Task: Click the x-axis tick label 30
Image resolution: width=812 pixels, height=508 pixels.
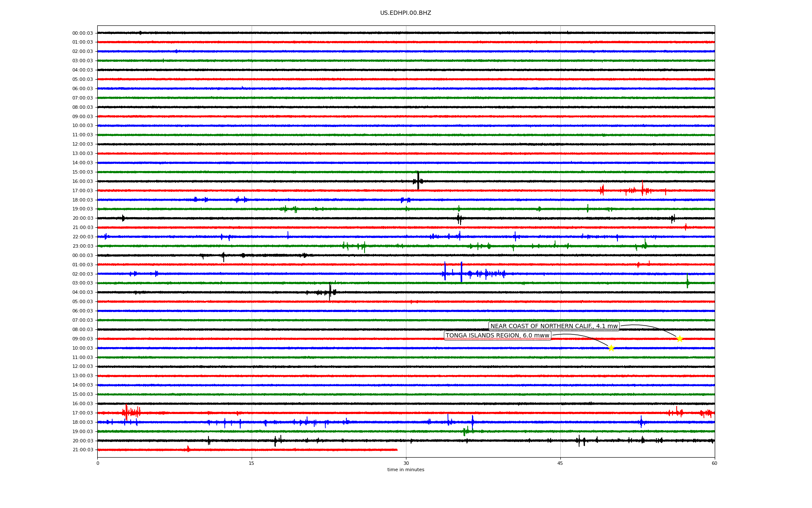Action: (x=406, y=463)
